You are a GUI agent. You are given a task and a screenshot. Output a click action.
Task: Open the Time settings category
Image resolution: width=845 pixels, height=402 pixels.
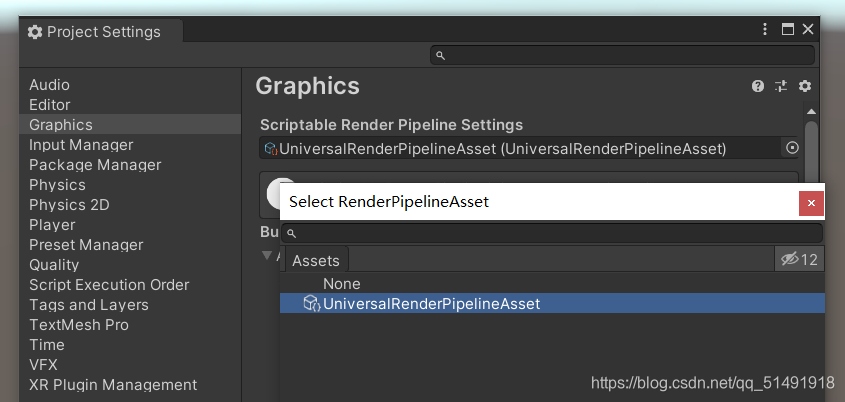(x=130, y=344)
